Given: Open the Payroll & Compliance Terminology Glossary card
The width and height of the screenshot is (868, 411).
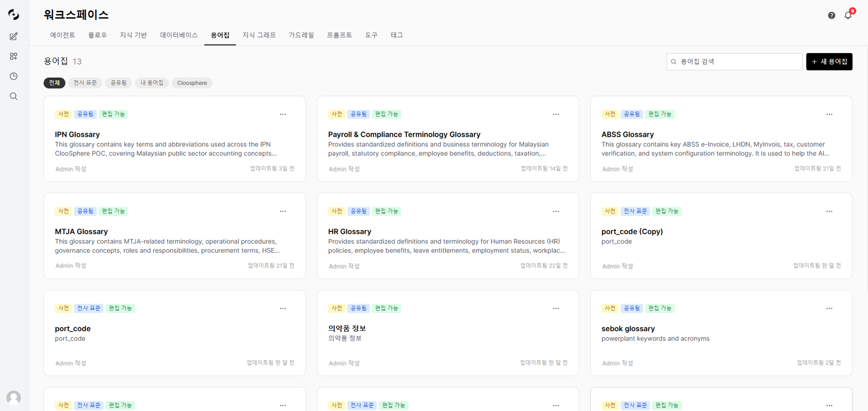Looking at the screenshot, I should 448,139.
